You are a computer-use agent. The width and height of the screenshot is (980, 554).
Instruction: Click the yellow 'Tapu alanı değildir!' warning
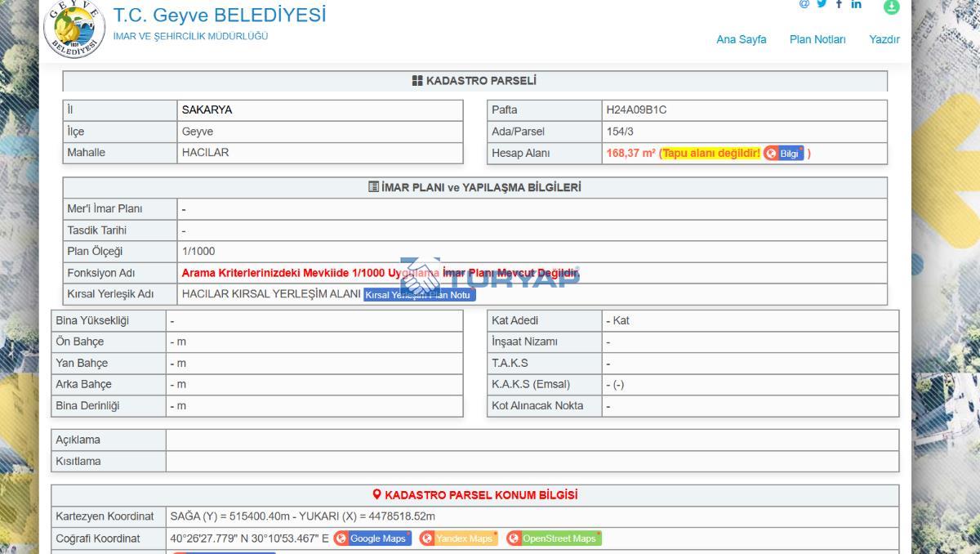[x=710, y=153]
